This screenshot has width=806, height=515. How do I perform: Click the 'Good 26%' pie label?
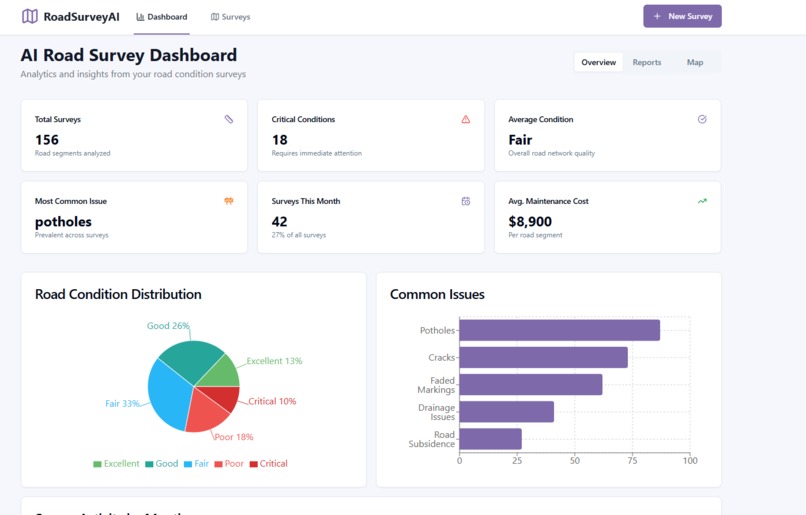168,326
